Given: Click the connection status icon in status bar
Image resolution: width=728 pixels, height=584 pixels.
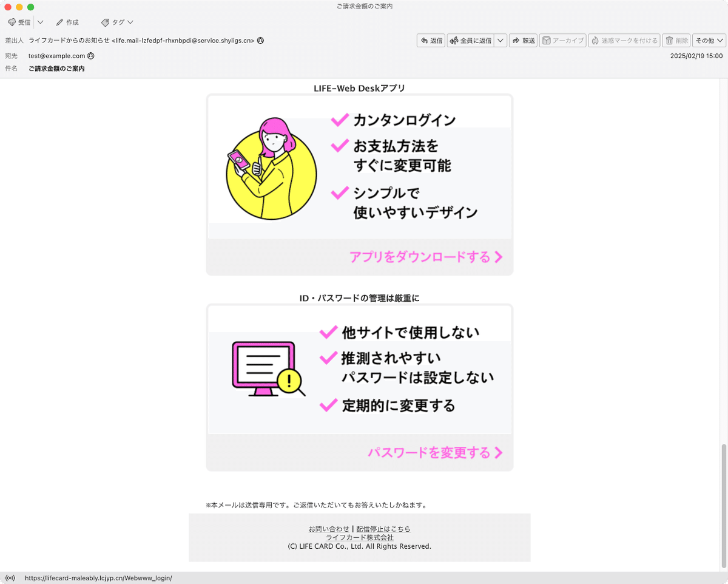Looking at the screenshot, I should (10, 578).
